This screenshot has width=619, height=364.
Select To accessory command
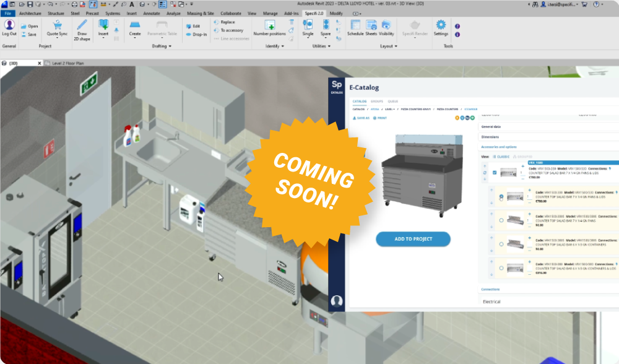228,30
